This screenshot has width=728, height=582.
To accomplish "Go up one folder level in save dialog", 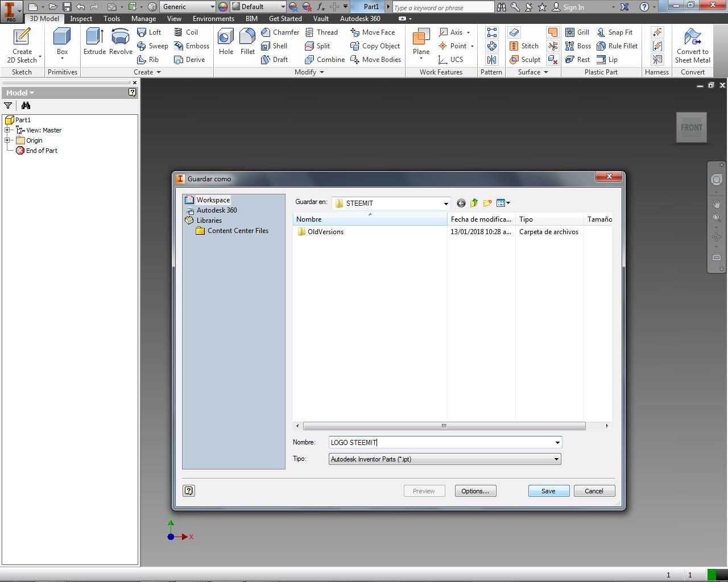I will 474,203.
